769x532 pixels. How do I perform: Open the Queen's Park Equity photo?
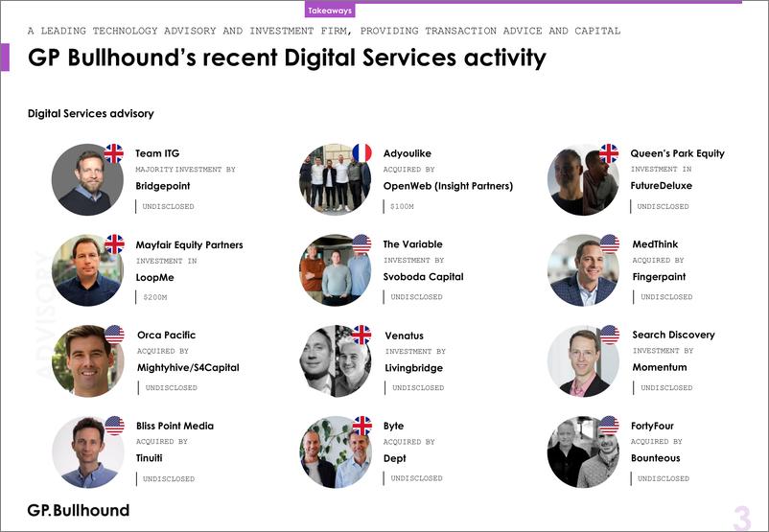(x=583, y=179)
